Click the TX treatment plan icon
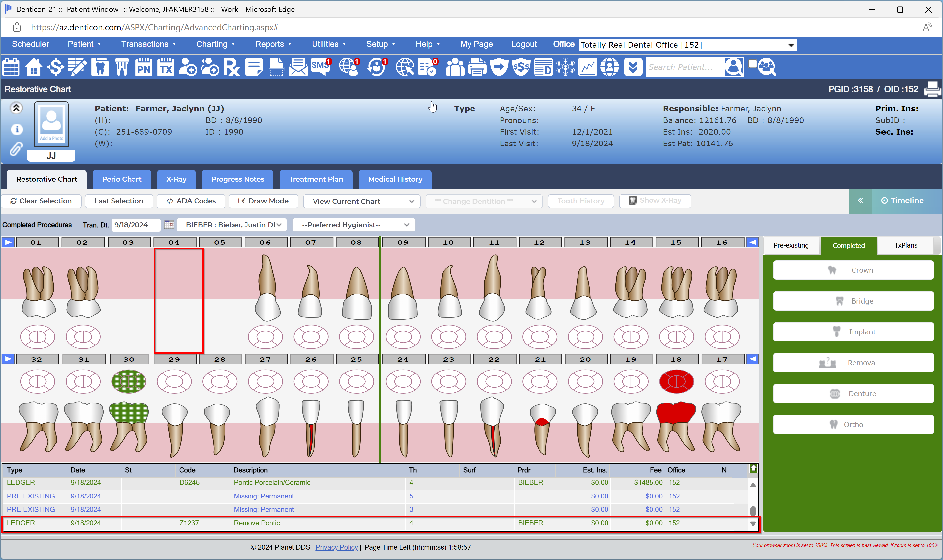This screenshot has height=560, width=943. pyautogui.click(x=166, y=67)
